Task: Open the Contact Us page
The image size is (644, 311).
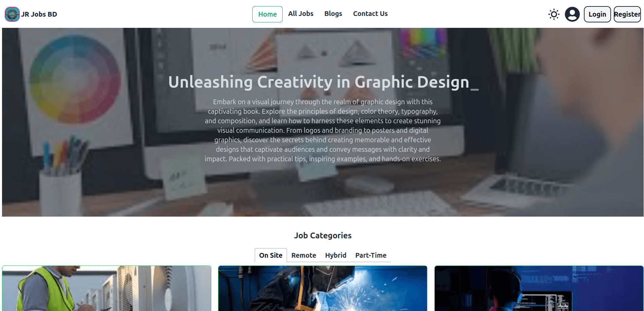Action: point(370,14)
